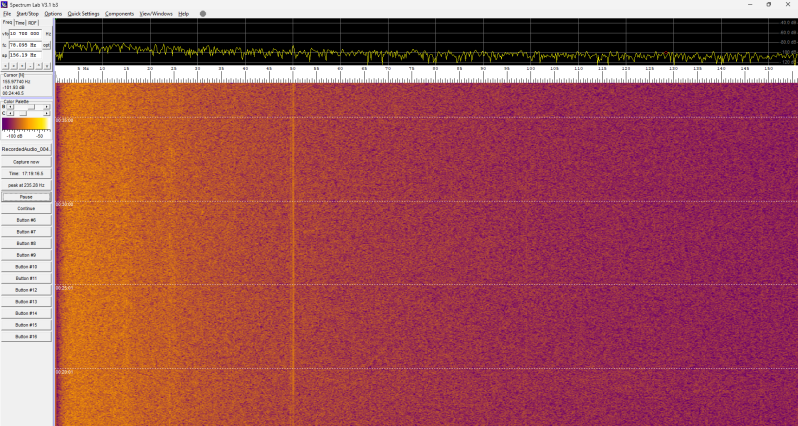Click the red peak marker on spectrum graph
This screenshot has width=798, height=426.
(x=665, y=53)
